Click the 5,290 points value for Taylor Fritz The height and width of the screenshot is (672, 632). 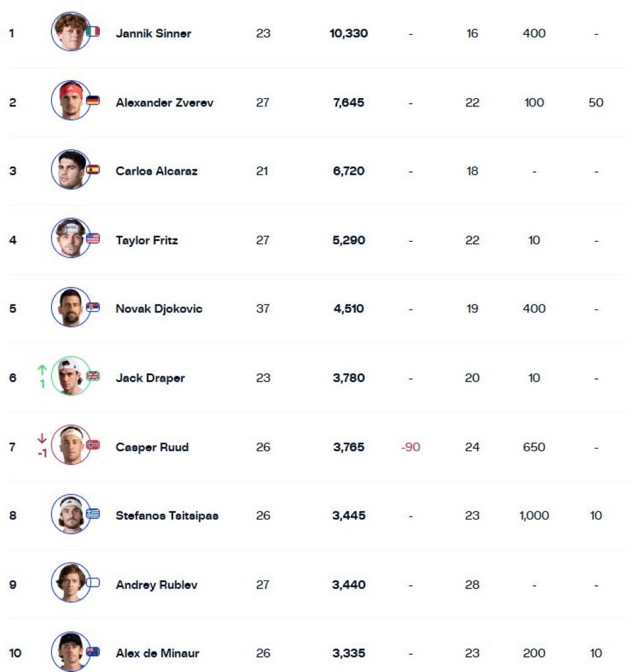(x=348, y=240)
